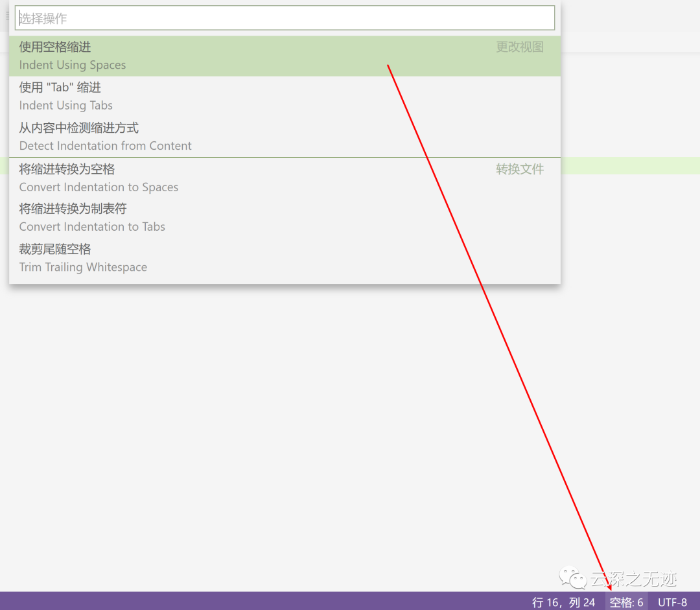The image size is (700, 610).
Task: Click the 选择操作 search input field
Action: [x=285, y=18]
